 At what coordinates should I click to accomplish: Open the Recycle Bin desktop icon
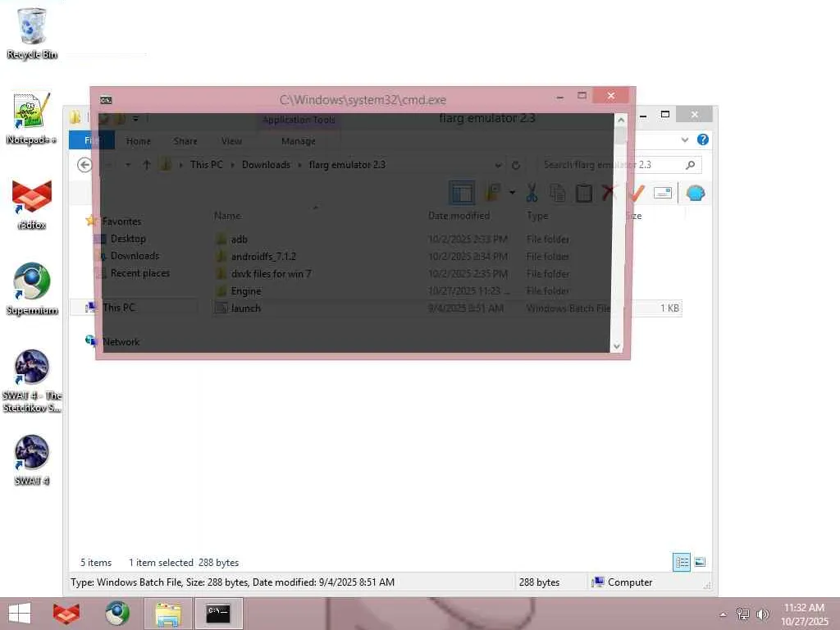tap(32, 32)
